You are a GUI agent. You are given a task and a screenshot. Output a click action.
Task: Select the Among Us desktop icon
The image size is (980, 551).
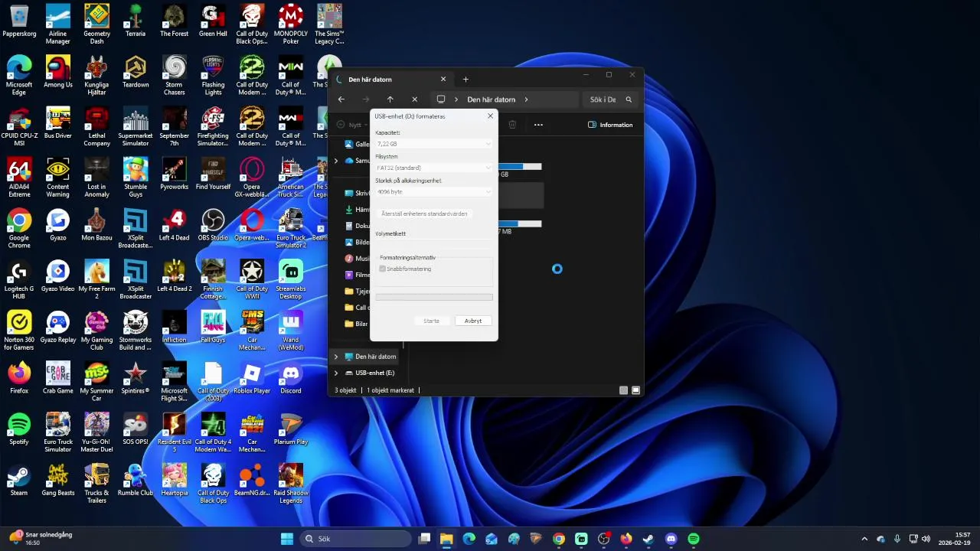(58, 72)
